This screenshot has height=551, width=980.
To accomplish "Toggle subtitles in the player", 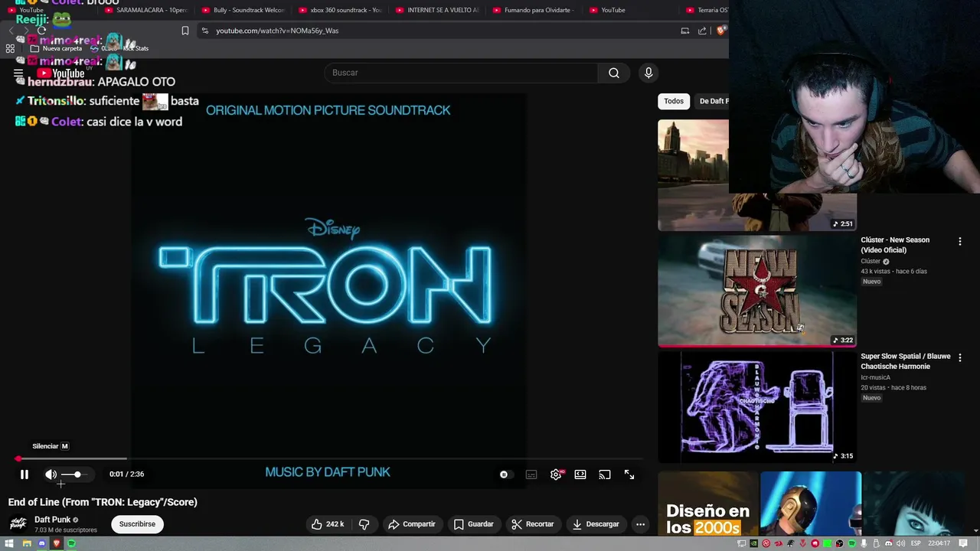I will tap(531, 474).
